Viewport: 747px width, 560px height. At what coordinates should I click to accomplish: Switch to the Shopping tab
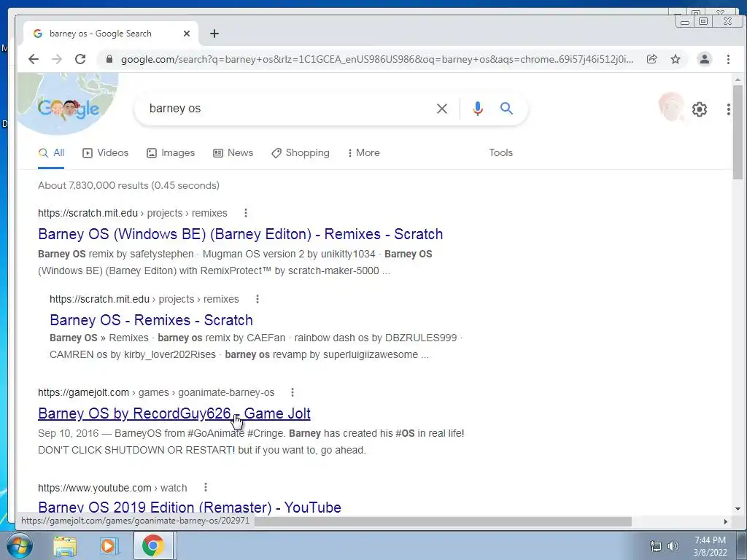[300, 153]
